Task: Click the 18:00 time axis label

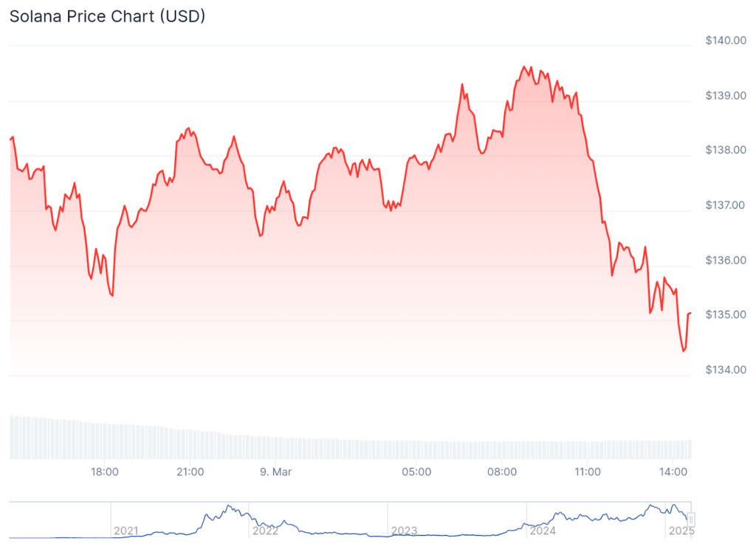Action: (x=105, y=471)
